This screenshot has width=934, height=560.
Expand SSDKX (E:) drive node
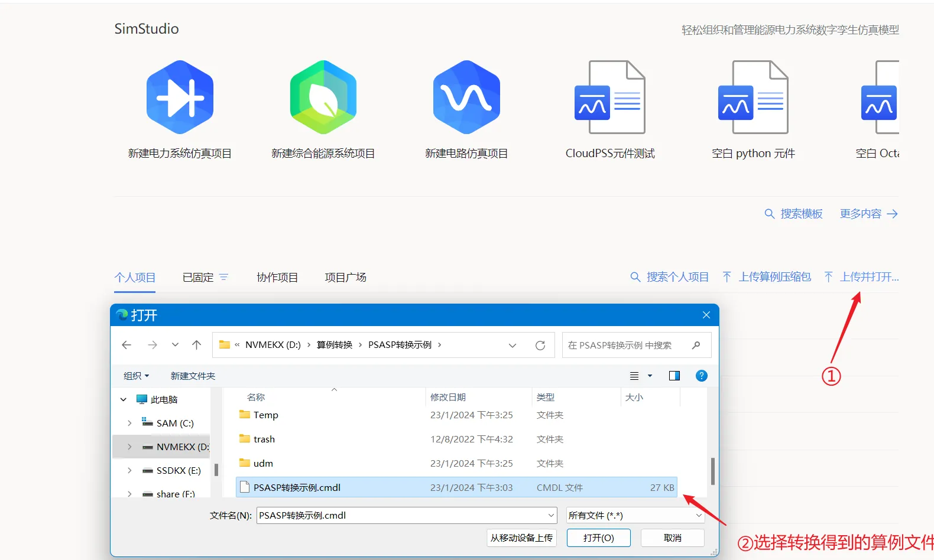129,471
